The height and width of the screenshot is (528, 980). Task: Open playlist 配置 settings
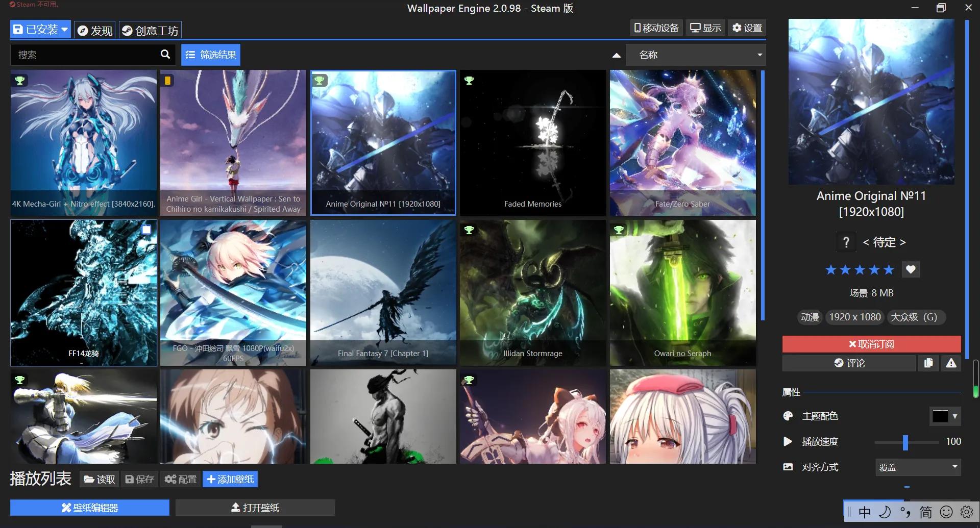click(181, 479)
